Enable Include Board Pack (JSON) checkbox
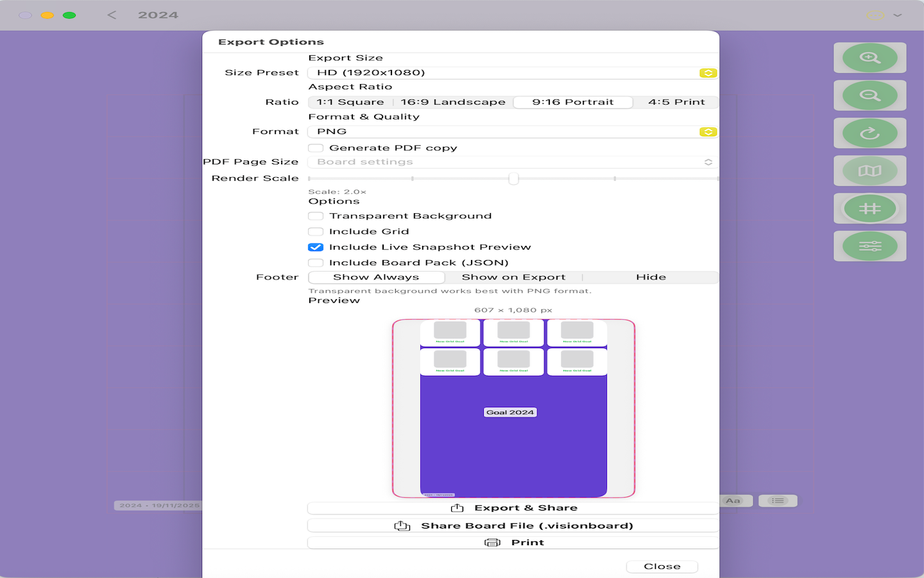Image resolution: width=924 pixels, height=578 pixels. (x=316, y=263)
